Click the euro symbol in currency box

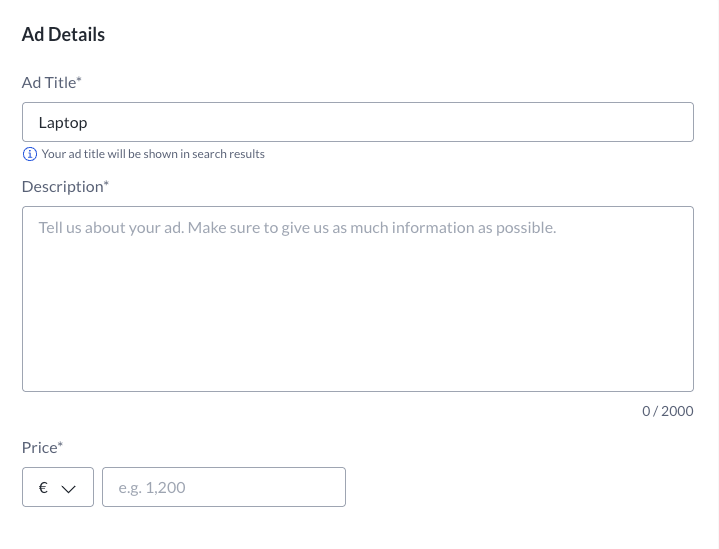43,488
